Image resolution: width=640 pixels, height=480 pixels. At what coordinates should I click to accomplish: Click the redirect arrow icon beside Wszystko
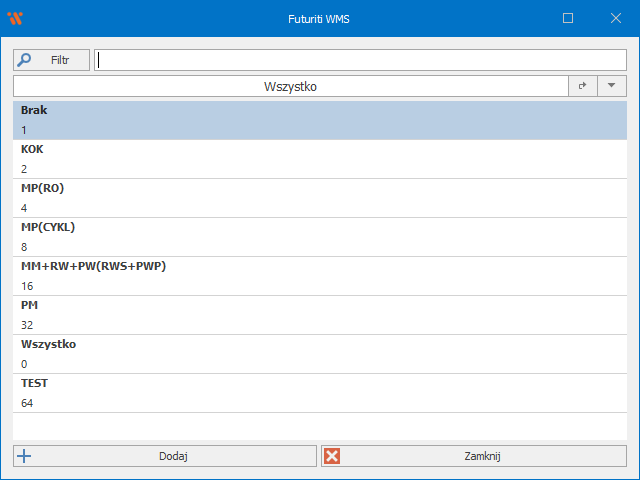point(583,87)
